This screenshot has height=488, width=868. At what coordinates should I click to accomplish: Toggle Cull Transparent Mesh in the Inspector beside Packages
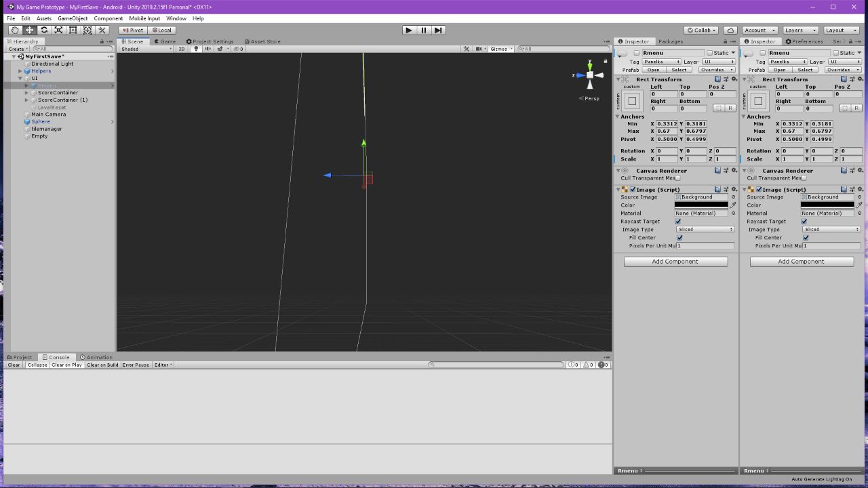pos(677,178)
